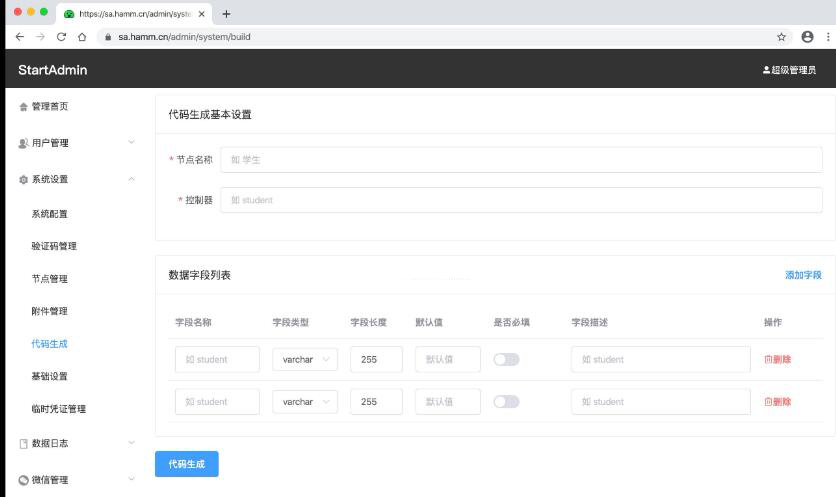Open 验证码管理 menu item
Screen dimensions: 836x497
pos(54,246)
